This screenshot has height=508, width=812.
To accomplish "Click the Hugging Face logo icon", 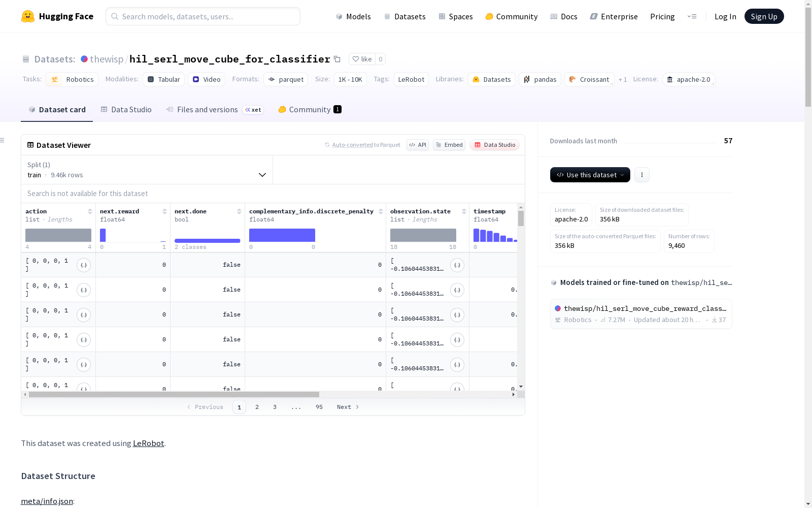I will [x=28, y=16].
